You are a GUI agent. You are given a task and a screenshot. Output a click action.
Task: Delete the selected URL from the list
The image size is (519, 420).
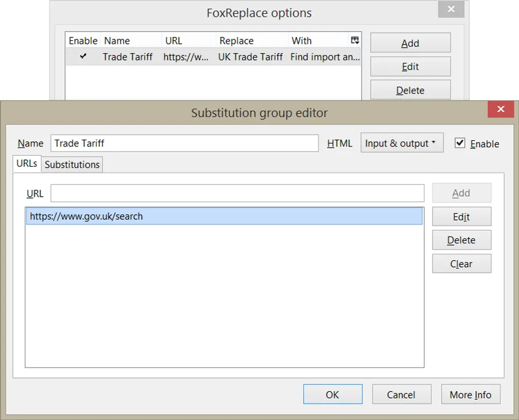(461, 240)
